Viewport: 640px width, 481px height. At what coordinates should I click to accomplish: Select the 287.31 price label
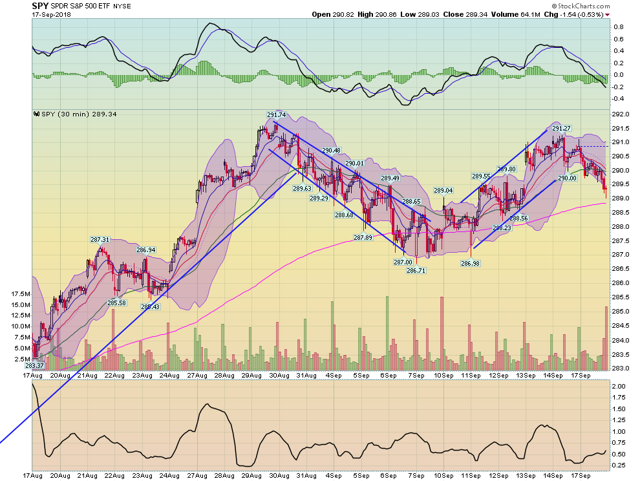[100, 240]
